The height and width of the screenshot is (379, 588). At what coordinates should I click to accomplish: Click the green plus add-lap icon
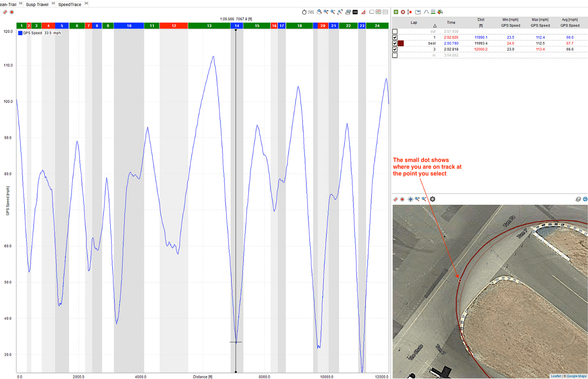click(396, 12)
